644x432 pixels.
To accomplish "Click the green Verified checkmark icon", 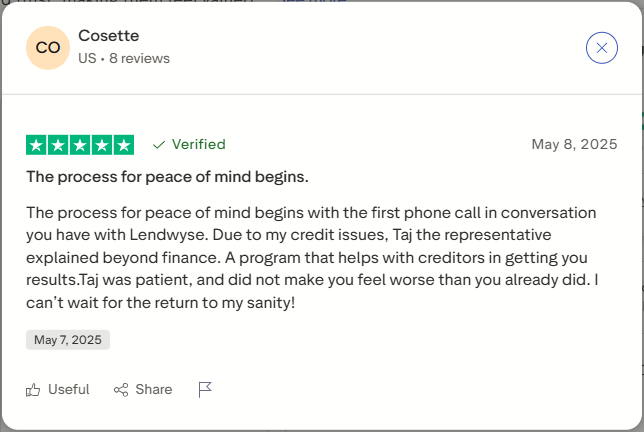I will coord(158,144).
